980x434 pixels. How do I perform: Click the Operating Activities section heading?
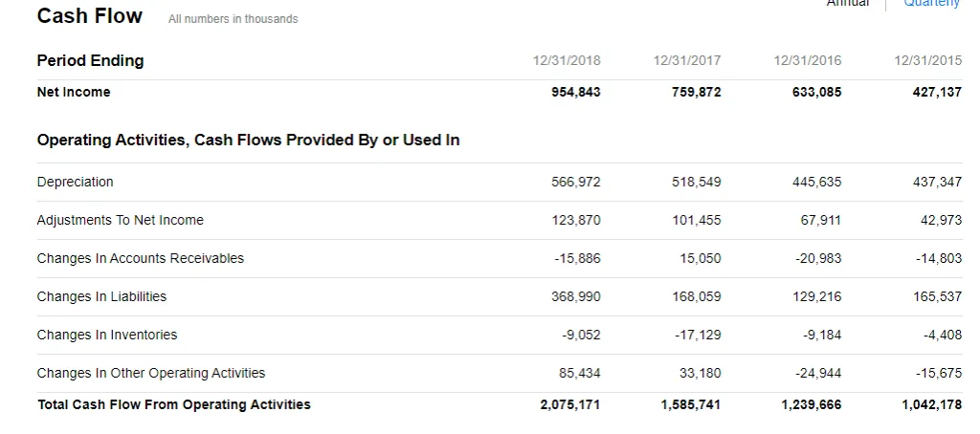248,140
